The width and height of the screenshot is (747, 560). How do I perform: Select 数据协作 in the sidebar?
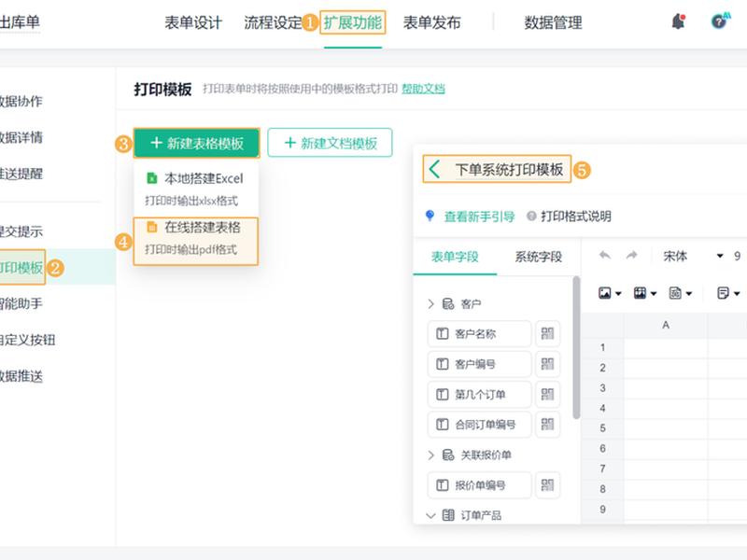pyautogui.click(x=21, y=101)
